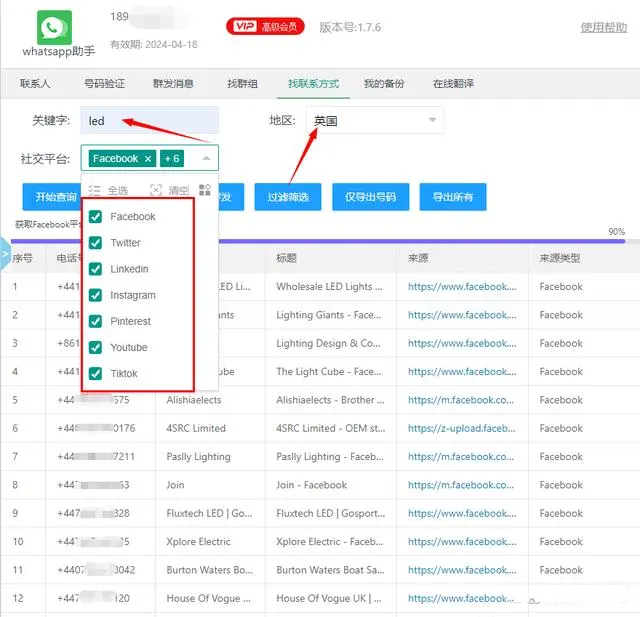Open the 群发消息 tab

[173, 84]
